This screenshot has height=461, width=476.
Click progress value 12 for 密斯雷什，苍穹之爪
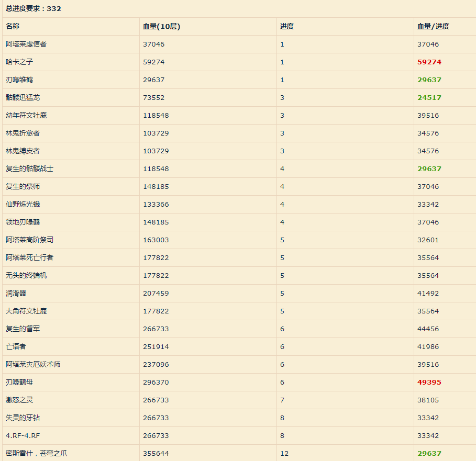click(x=283, y=453)
